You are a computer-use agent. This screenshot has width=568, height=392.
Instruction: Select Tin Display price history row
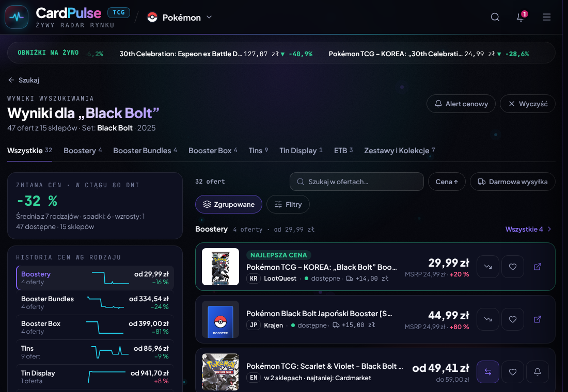click(95, 377)
